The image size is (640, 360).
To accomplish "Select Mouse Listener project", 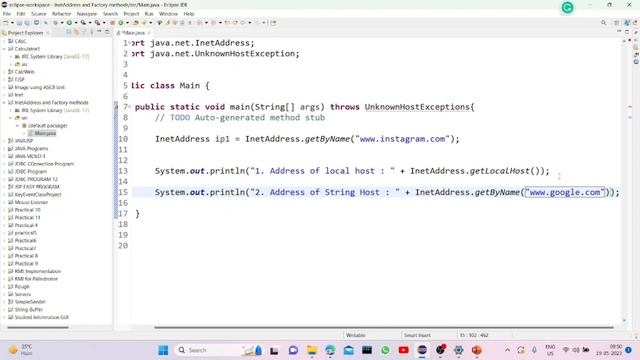I will pyautogui.click(x=31, y=202).
